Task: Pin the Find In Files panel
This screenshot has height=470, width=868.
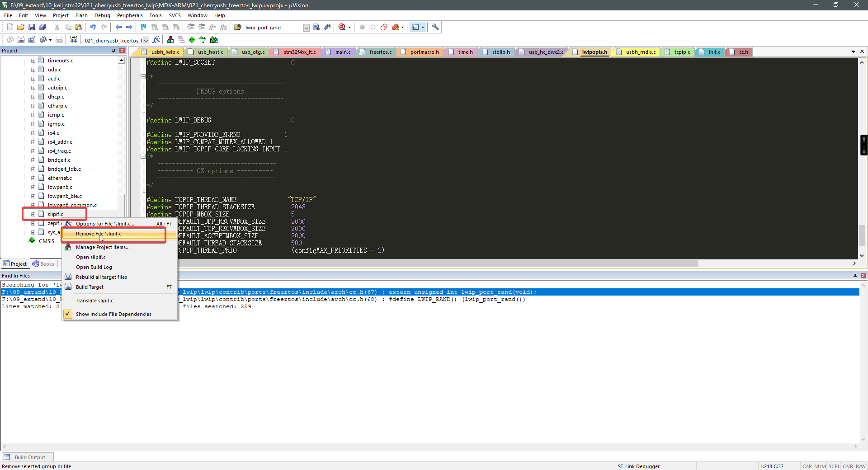Action: 854,276
